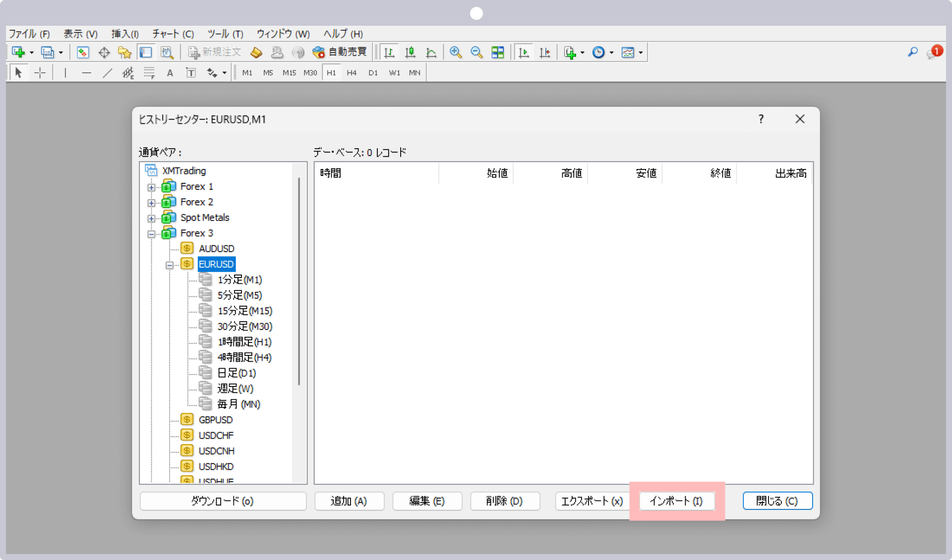Toggle the Terminal panel icon
The image size is (952, 560).
pyautogui.click(x=146, y=52)
